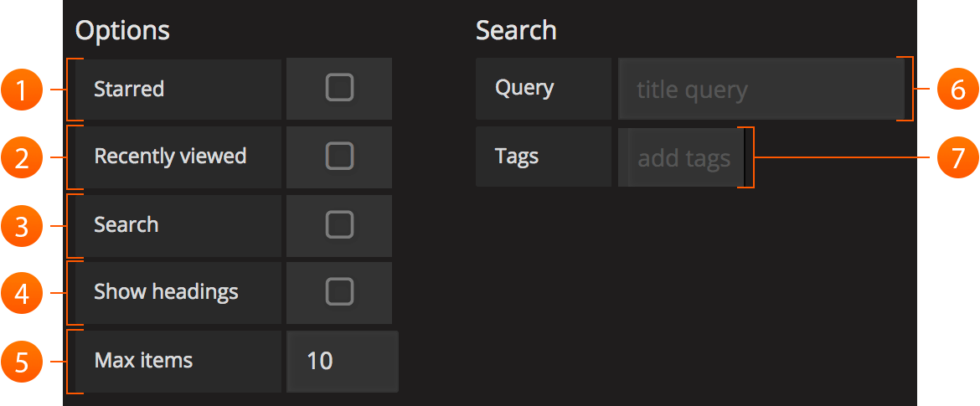Click the orange number 7 callout badge
980x406 pixels.
tap(957, 157)
